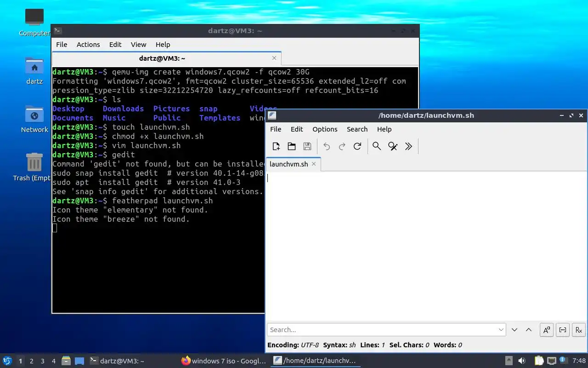Click the Words 0 status text
The image size is (588, 368).
pos(447,345)
